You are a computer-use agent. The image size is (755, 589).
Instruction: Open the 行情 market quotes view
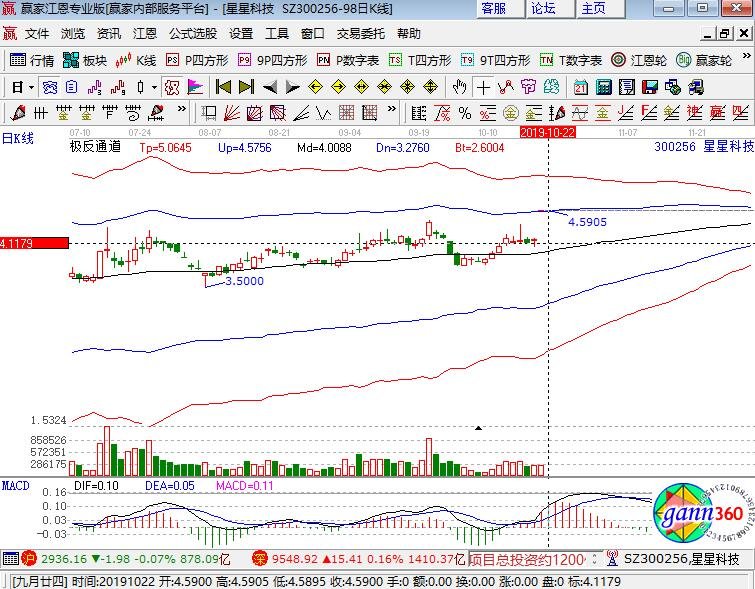pyautogui.click(x=32, y=60)
